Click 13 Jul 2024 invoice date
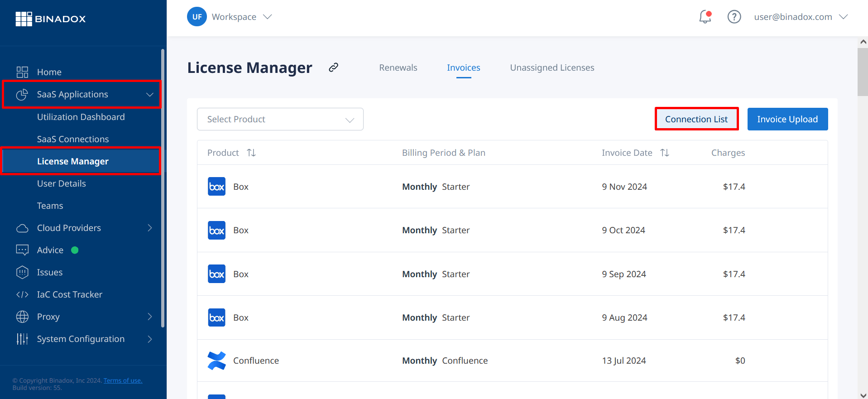This screenshot has width=868, height=399. coord(624,361)
